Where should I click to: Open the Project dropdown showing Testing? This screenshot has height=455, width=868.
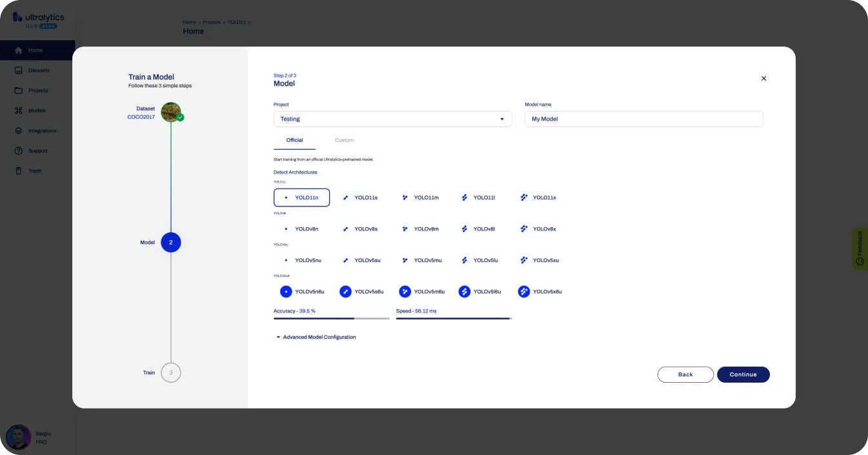click(392, 119)
